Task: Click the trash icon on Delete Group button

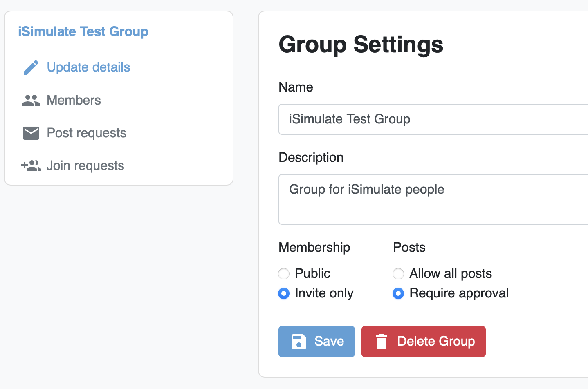Action: (382, 341)
